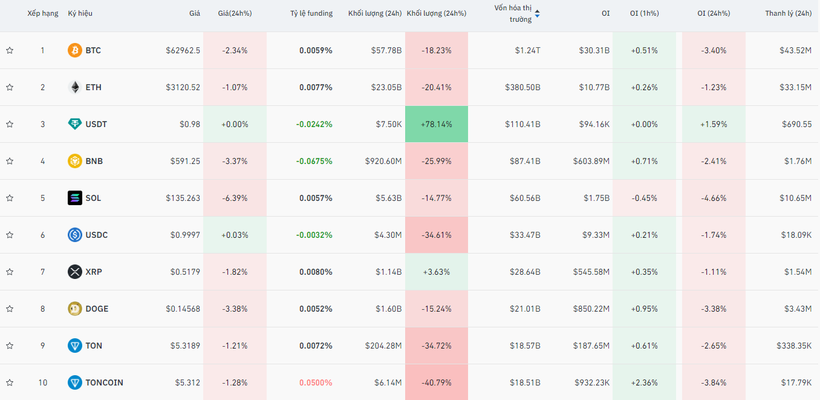Click ETH price $3120.52
Image resolution: width=820 pixels, height=400 pixels.
coord(185,87)
